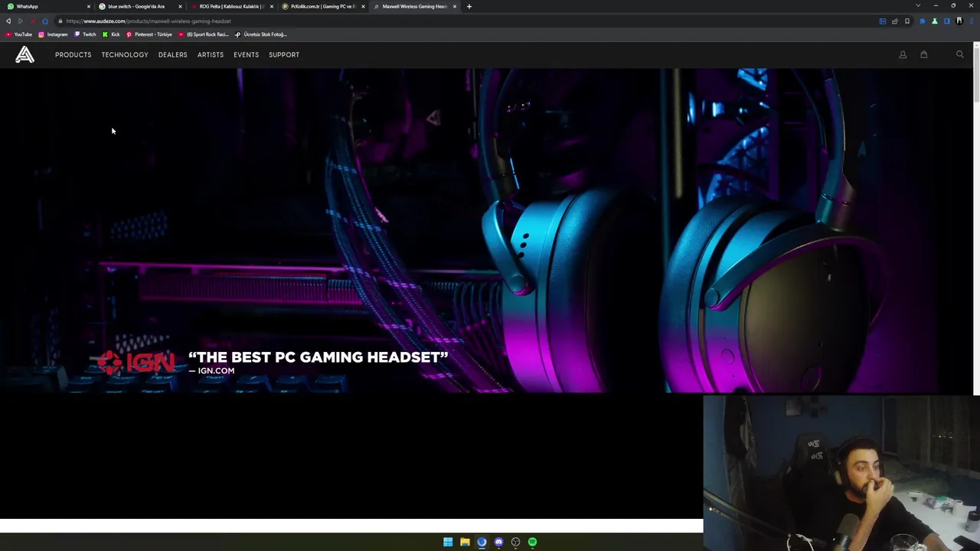This screenshot has height=551, width=980.
Task: Select the Maxwell Wireless Gaming Headset tab
Action: click(x=414, y=6)
